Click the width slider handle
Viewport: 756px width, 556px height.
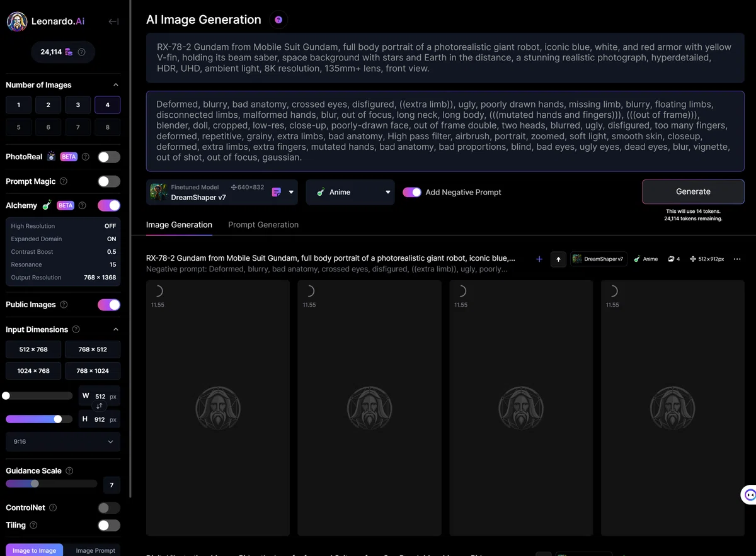click(6, 396)
